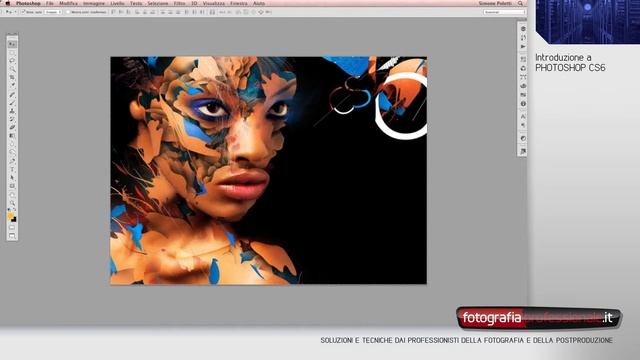Viewport: 640px width, 360px height.
Task: Select the Clone Stamp tool
Action: tap(12, 111)
